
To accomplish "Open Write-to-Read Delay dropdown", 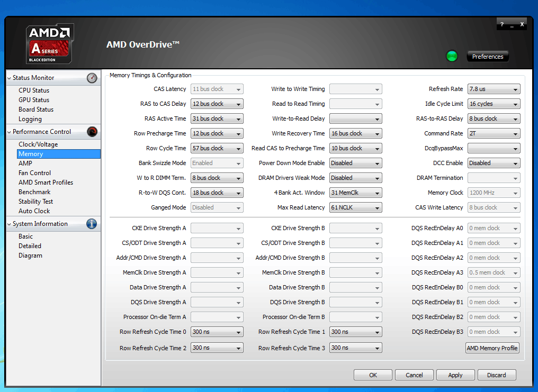I will [x=355, y=118].
